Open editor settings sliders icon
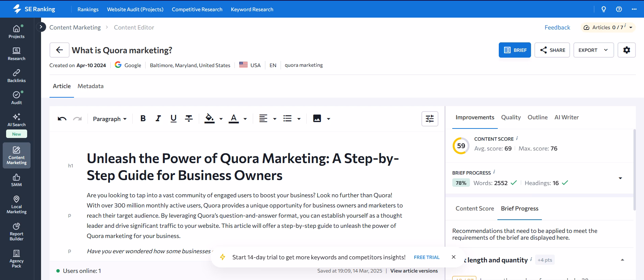 [430, 119]
